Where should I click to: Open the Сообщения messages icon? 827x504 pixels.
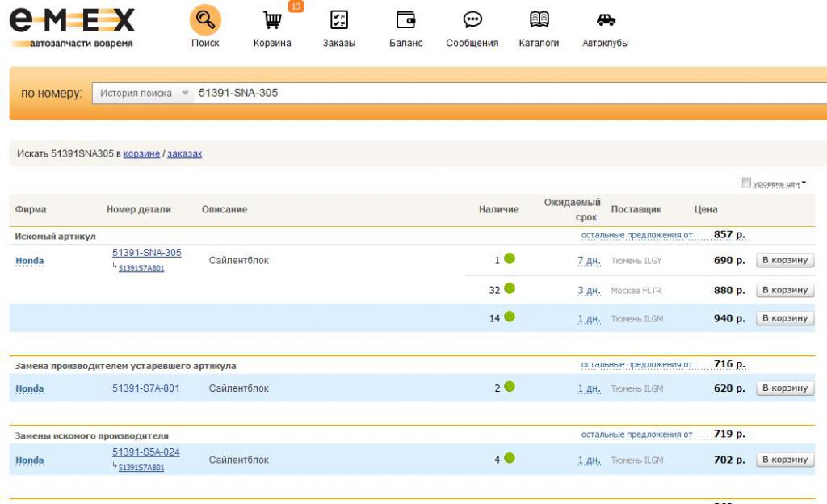click(x=472, y=20)
